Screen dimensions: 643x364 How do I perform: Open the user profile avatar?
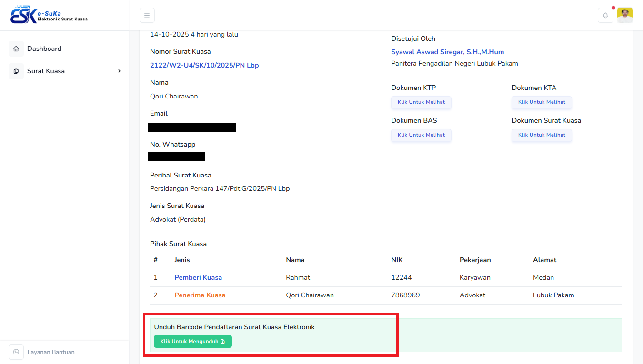(x=624, y=15)
